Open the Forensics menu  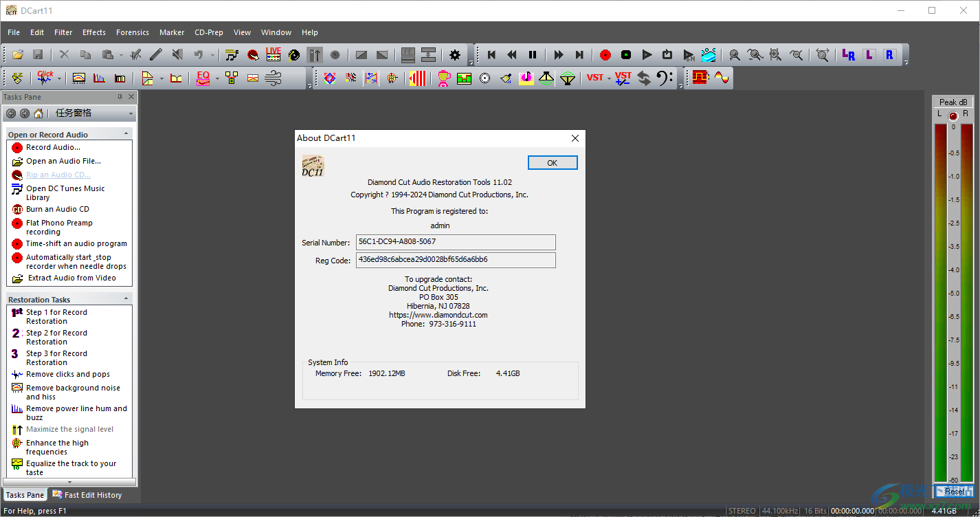132,32
